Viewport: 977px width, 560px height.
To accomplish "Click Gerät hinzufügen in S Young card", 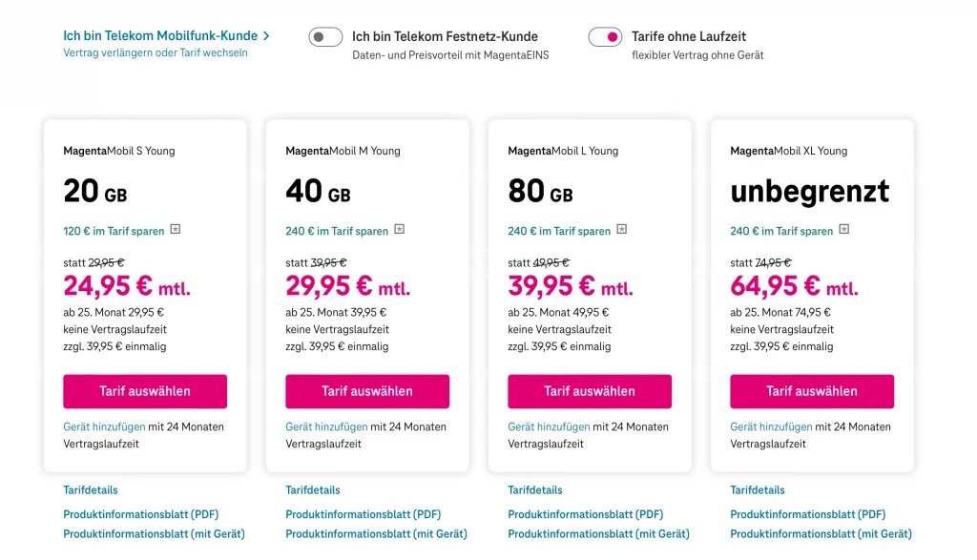I will click(104, 427).
